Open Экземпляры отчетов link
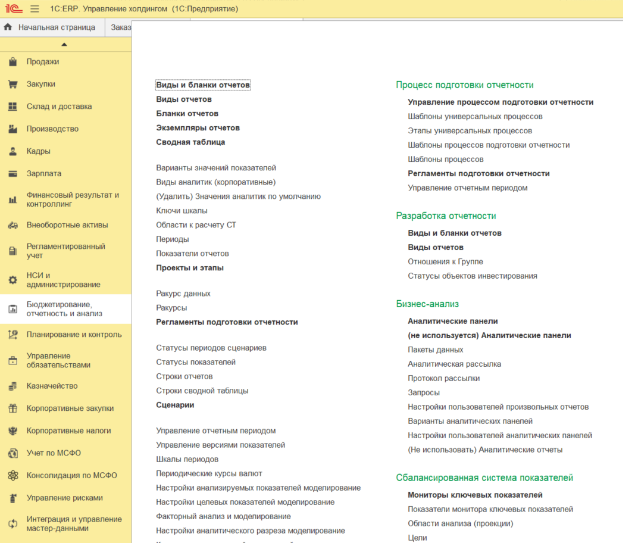Screen dimensions: 624x544 (x=198, y=128)
